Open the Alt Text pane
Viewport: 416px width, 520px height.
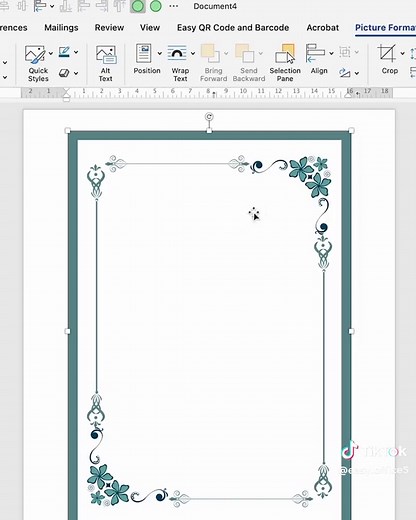[106, 63]
